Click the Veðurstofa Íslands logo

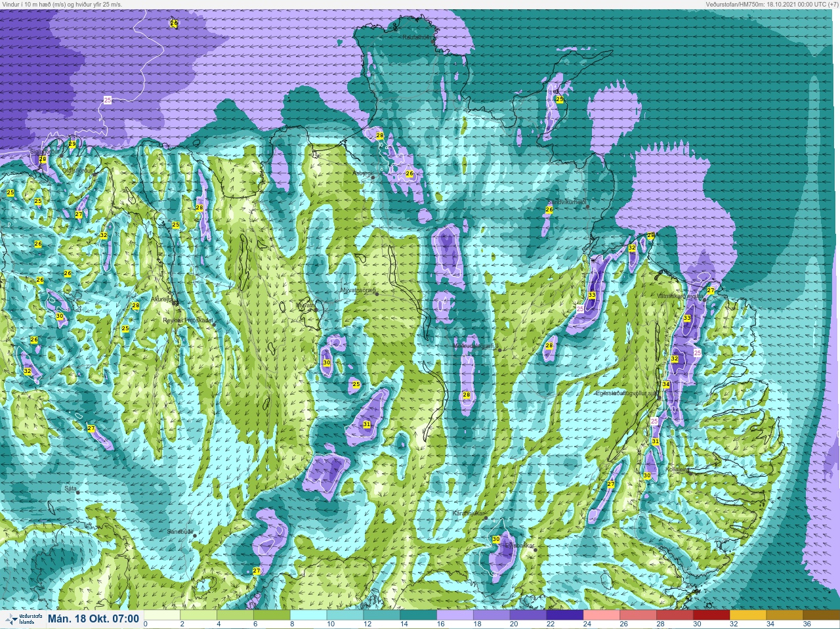pos(24,619)
